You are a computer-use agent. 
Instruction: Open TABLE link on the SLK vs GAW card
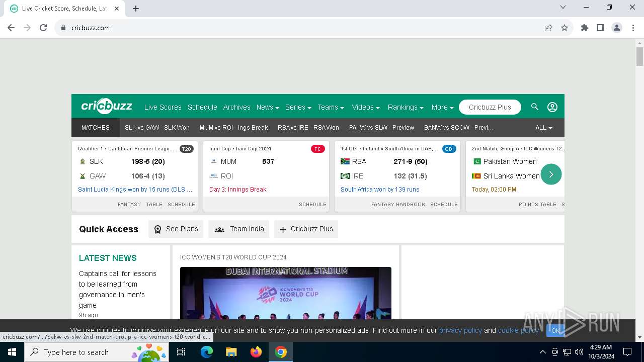pyautogui.click(x=154, y=204)
